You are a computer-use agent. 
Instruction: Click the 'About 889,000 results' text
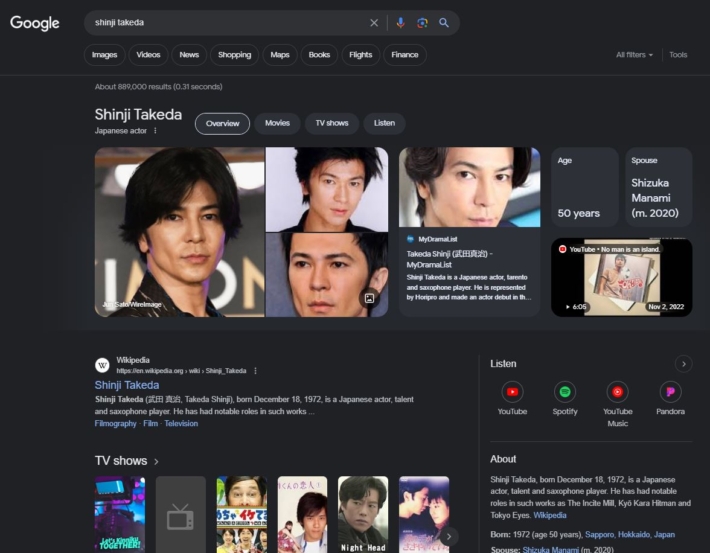[158, 87]
